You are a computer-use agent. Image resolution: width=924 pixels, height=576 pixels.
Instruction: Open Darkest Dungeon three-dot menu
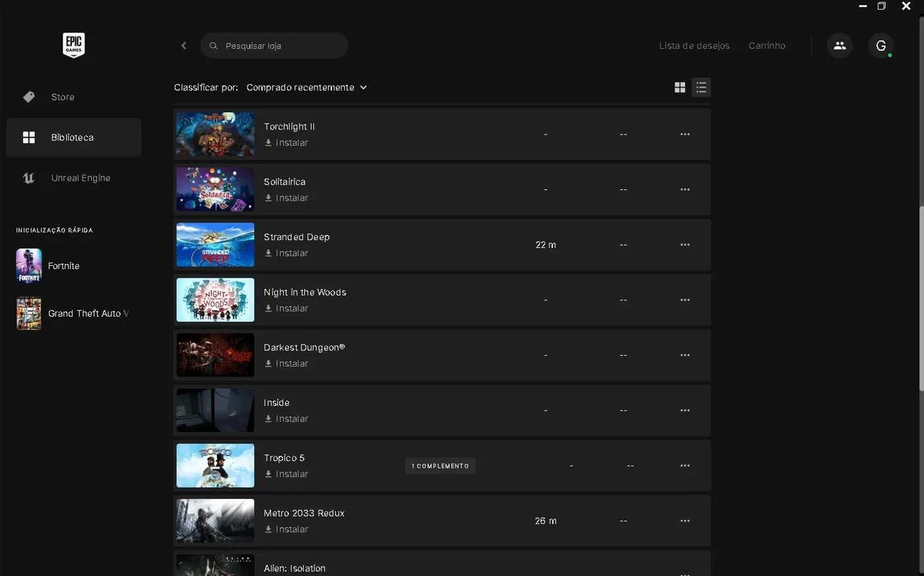(685, 355)
